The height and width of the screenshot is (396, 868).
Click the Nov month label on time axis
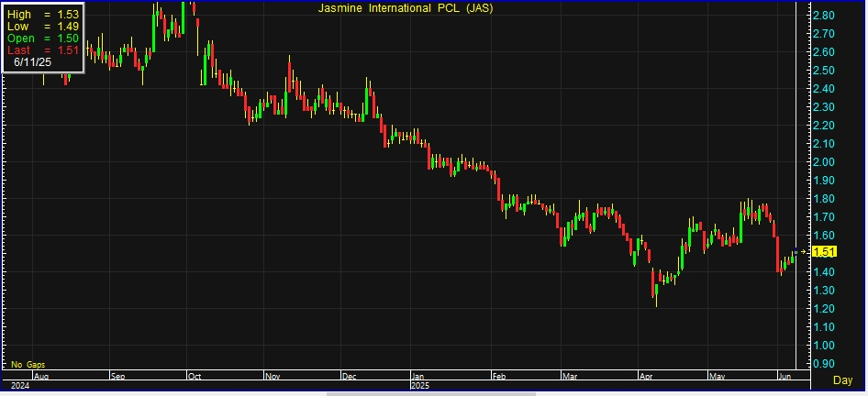click(273, 377)
